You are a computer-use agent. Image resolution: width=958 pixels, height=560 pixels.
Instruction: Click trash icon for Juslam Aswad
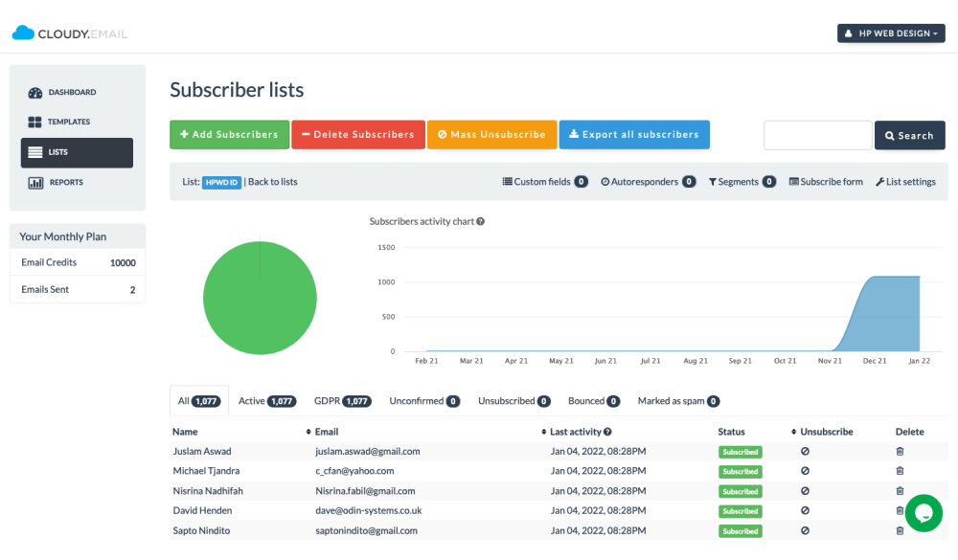[x=900, y=451]
